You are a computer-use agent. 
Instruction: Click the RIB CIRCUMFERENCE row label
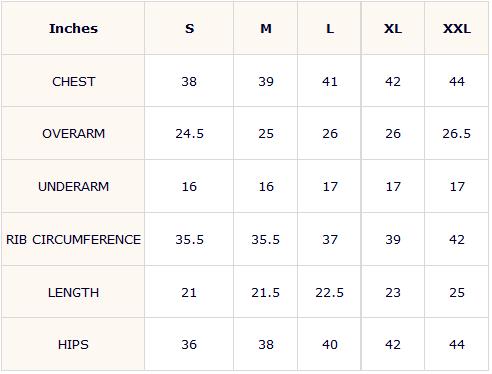point(73,239)
